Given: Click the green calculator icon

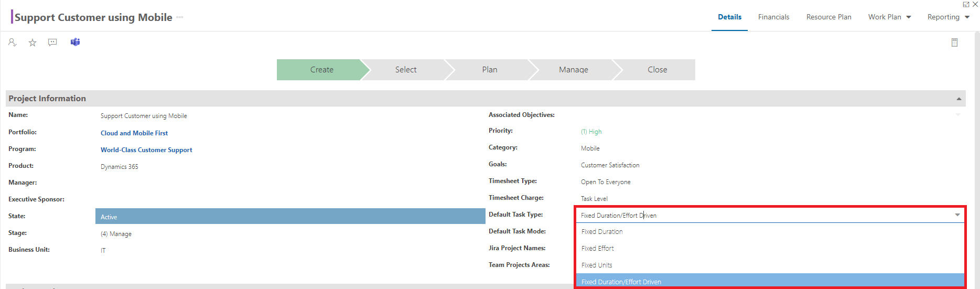Looking at the screenshot, I should pos(954,42).
